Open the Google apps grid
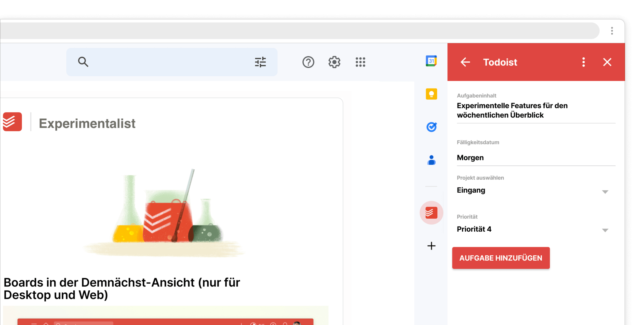644x325 pixels. (x=360, y=62)
